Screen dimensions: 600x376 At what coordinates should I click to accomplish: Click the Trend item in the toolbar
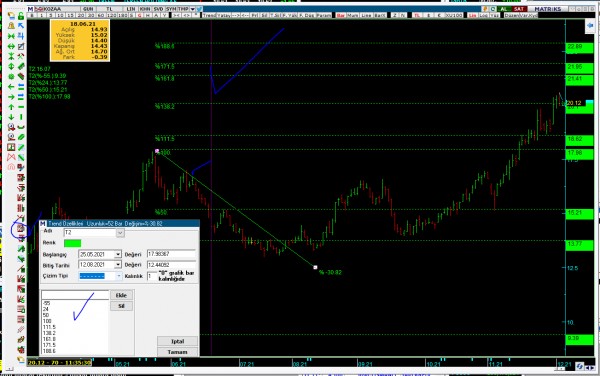click(209, 15)
